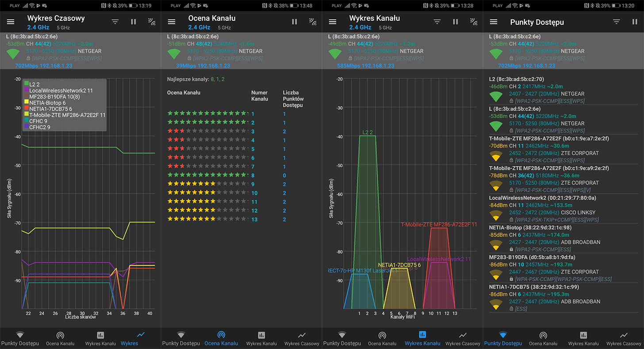Open Punkty Dostępu tab on Wykres Czasowy screen
Screen dimensions: 644x349
pos(20,338)
